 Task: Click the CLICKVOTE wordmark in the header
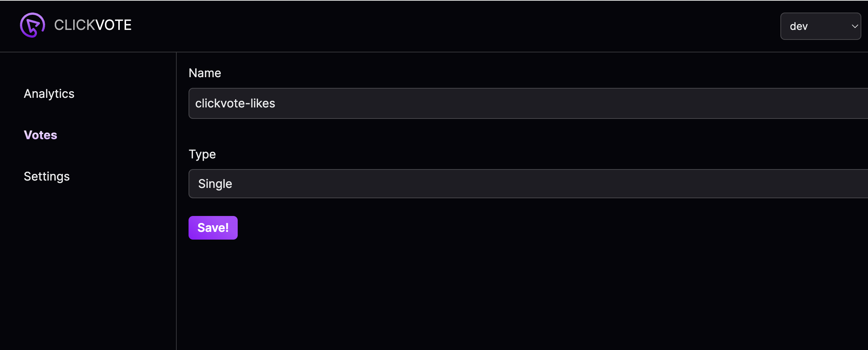[92, 25]
